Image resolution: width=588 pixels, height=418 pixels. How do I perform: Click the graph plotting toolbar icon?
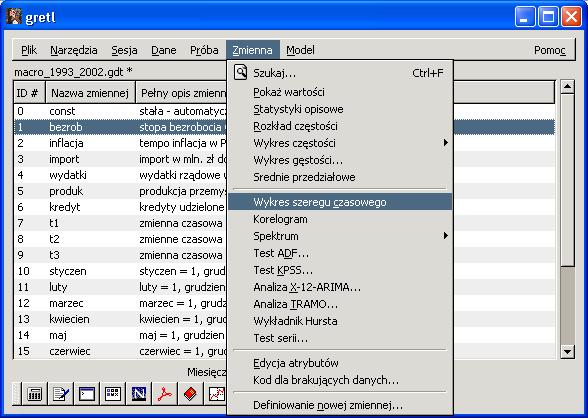tap(216, 394)
